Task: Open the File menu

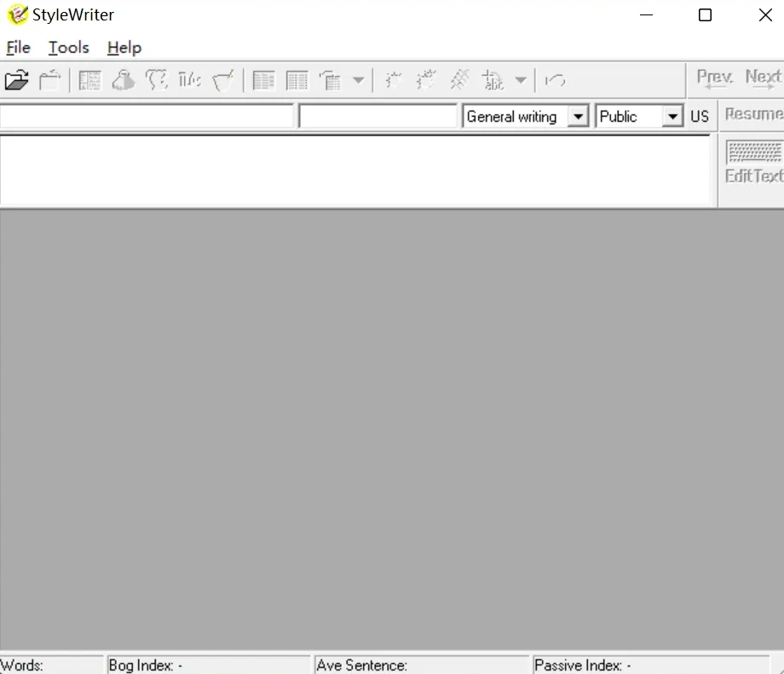Action: (x=18, y=48)
